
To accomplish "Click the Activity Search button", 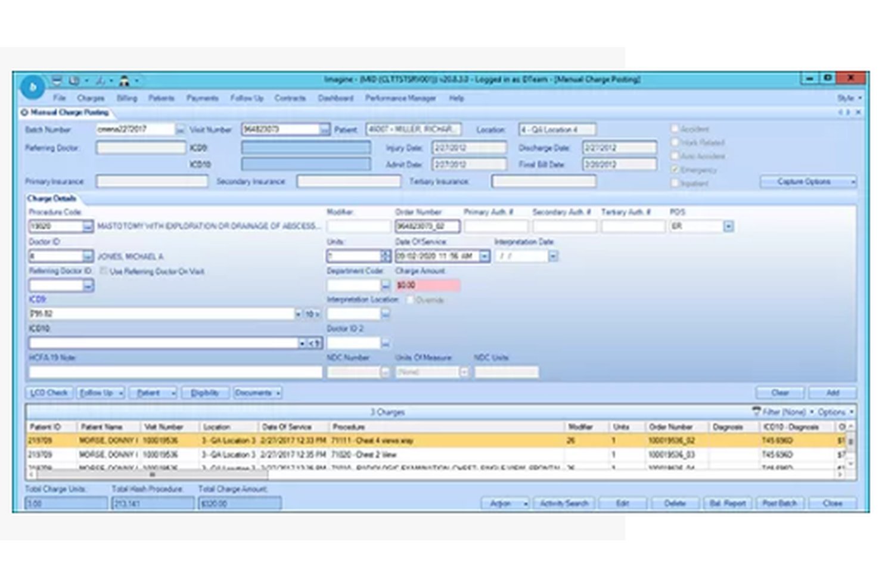I will (x=564, y=503).
